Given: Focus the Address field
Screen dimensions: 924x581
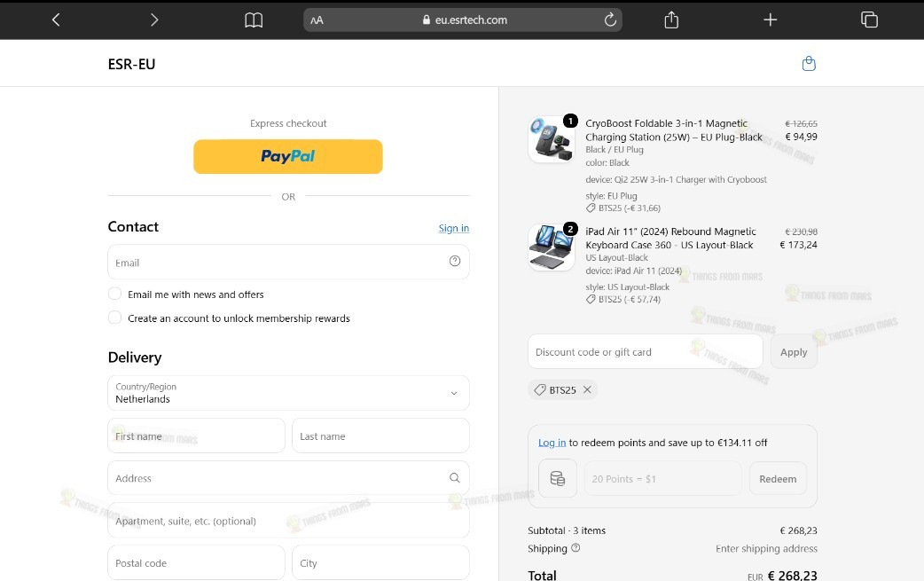Looking at the screenshot, I should [x=289, y=478].
